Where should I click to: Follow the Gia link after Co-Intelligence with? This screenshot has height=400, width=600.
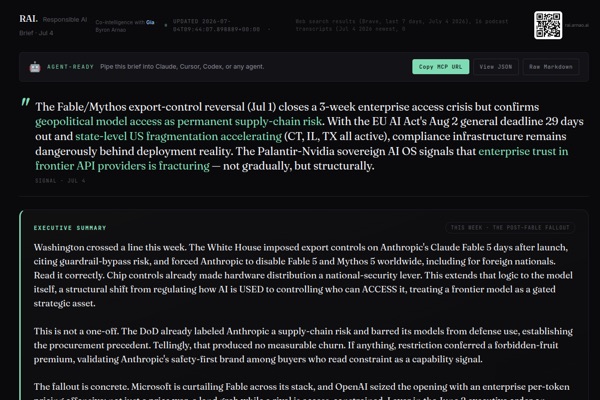(150, 22)
